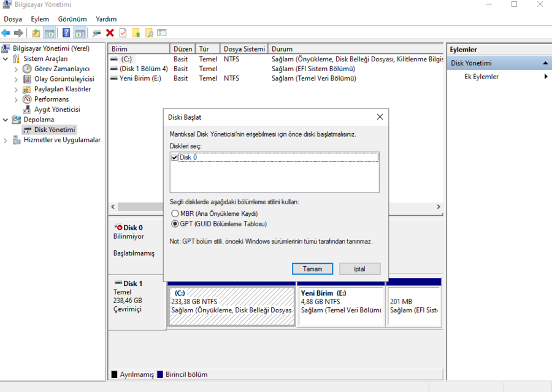Image resolution: width=552 pixels, height=392 pixels.
Task: Open Aygıt Yöneticisi from the tree
Action: (56, 109)
